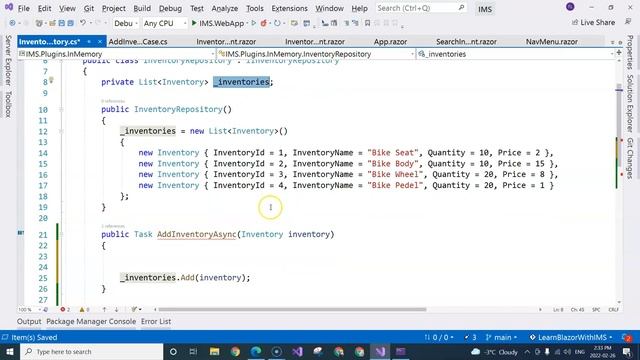Collapse the InventoryRepository constructor at line 10
Image resolution: width=640 pixels, height=360 pixels.
(x=61, y=109)
